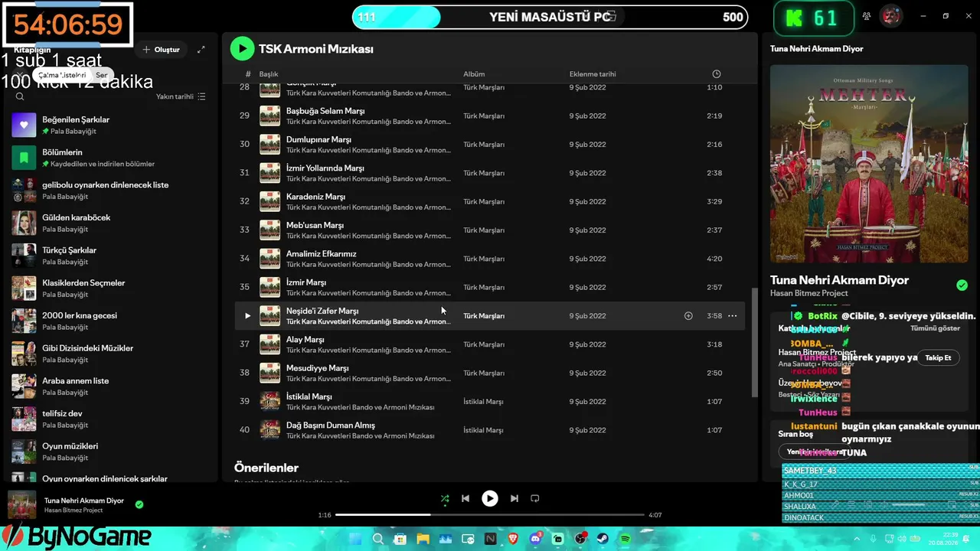Click the Takip Et follow button
Screen dimensions: 980x551
click(x=938, y=358)
